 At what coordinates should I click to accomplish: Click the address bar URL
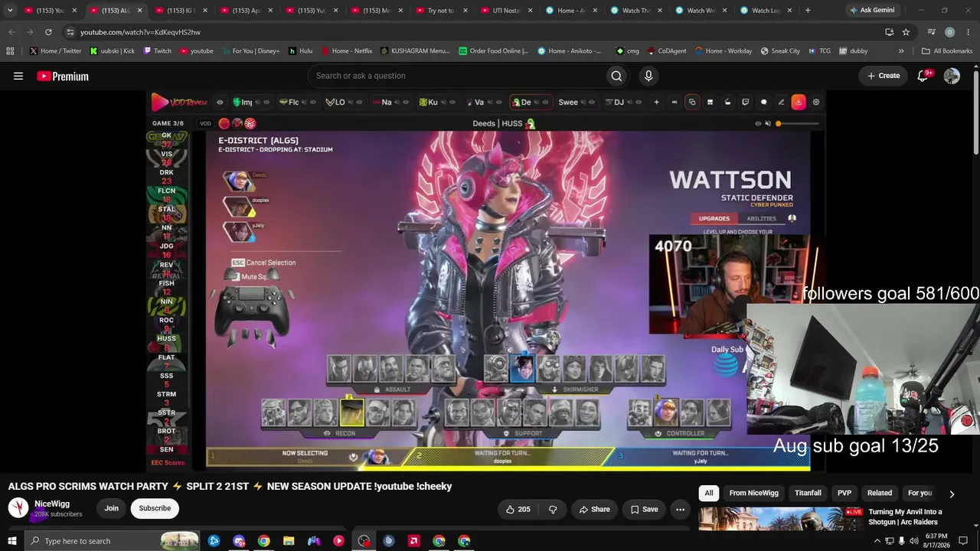tap(140, 32)
